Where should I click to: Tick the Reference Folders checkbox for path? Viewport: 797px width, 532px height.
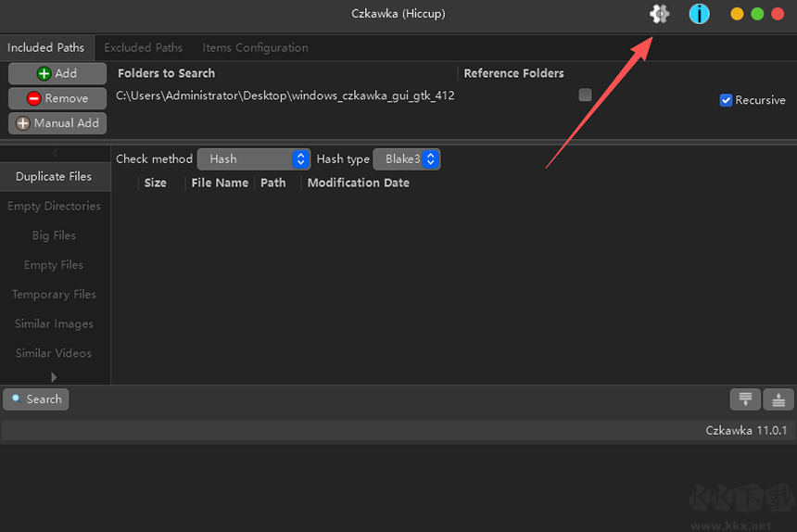point(585,95)
